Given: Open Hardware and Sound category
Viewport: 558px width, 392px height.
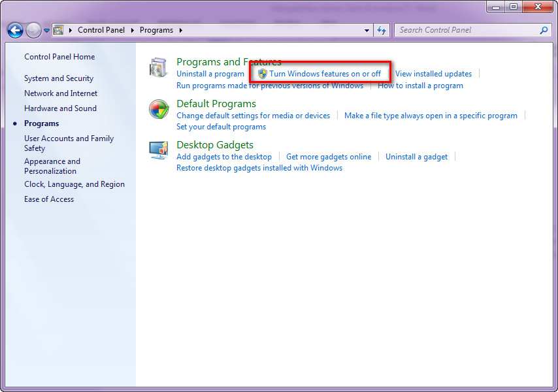Looking at the screenshot, I should click(x=60, y=108).
